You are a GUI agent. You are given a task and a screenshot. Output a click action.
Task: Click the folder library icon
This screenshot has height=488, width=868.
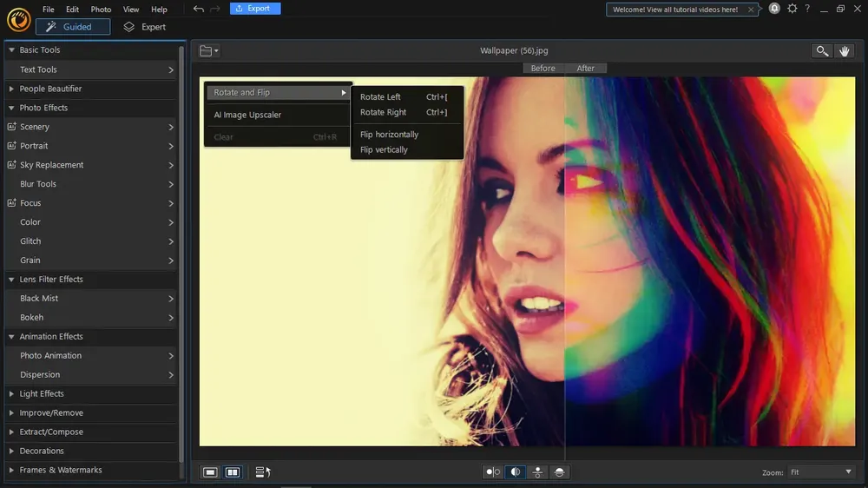click(208, 51)
